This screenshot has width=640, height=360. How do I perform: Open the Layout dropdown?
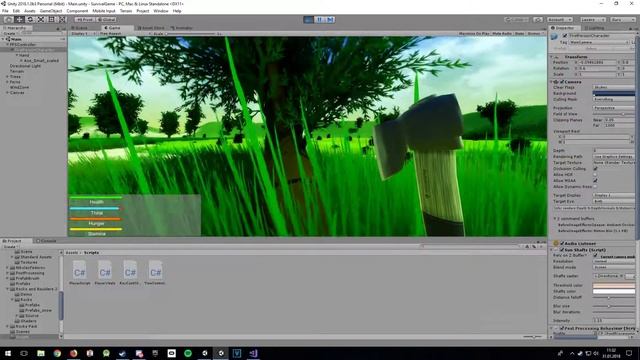[622, 20]
